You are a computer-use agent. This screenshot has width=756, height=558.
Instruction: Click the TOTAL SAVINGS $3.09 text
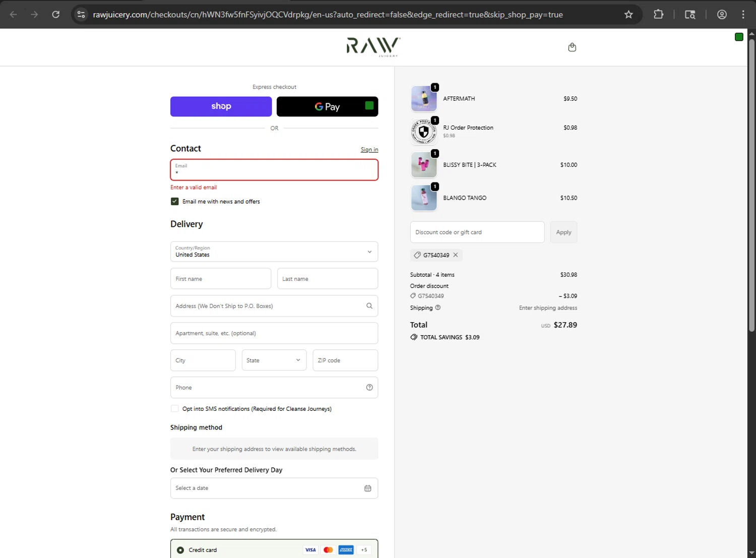[x=450, y=337]
